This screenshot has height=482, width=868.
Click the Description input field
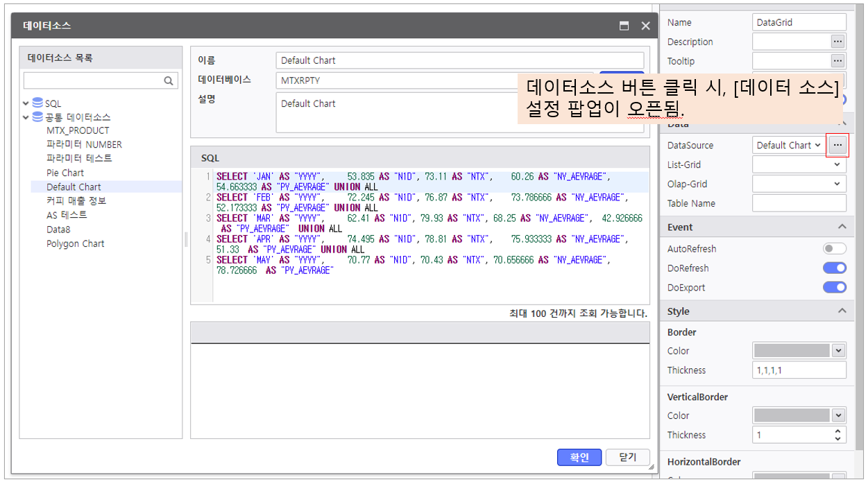pyautogui.click(x=791, y=42)
